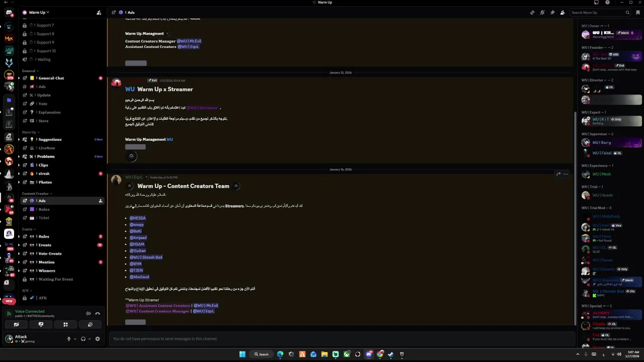Open the Explanation channel
Screen dimensions: 644x362
(62, 112)
